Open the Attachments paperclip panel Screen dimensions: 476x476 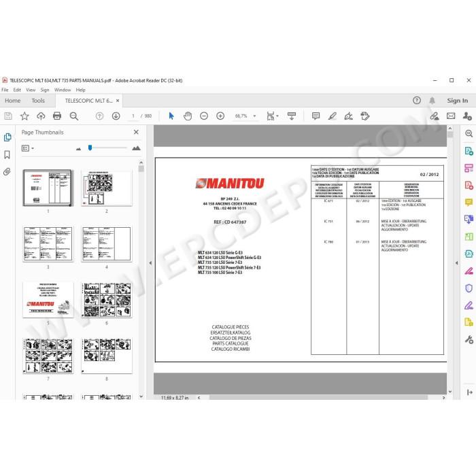[7, 172]
